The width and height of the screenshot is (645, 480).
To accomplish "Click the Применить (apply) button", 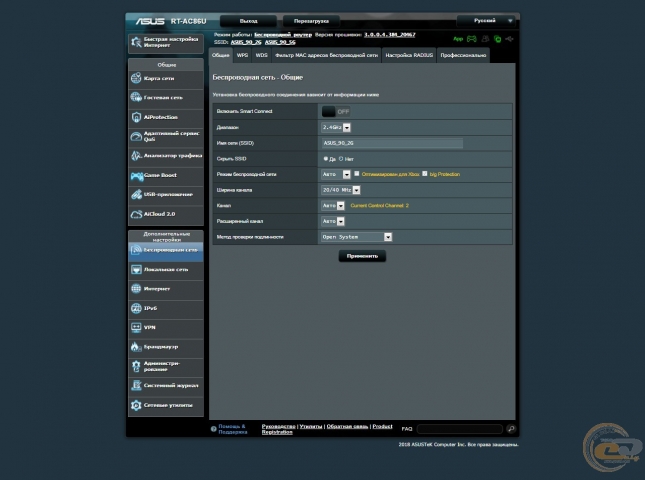I will point(362,256).
